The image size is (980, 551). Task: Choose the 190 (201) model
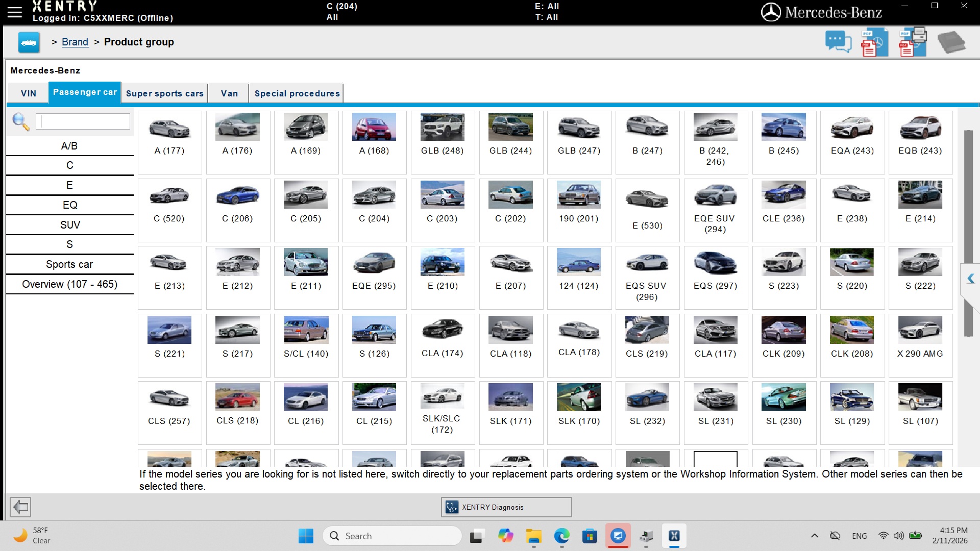point(579,210)
